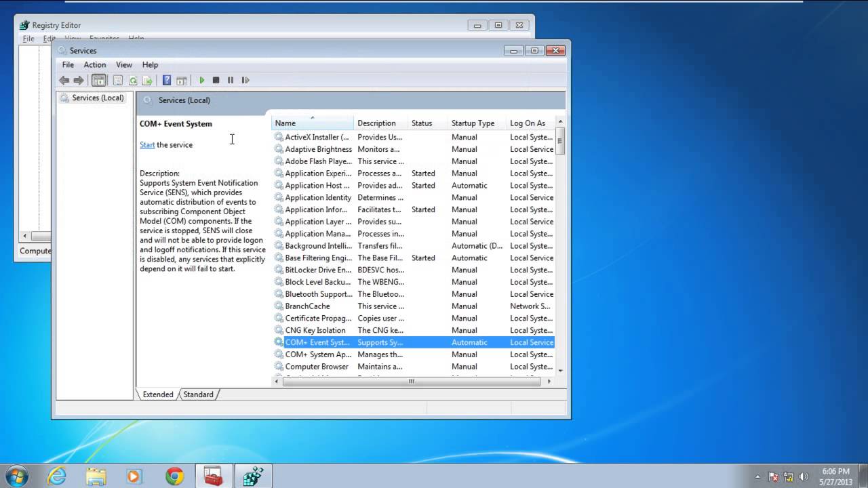Switch to the Standard tab
The width and height of the screenshot is (868, 488).
point(198,394)
